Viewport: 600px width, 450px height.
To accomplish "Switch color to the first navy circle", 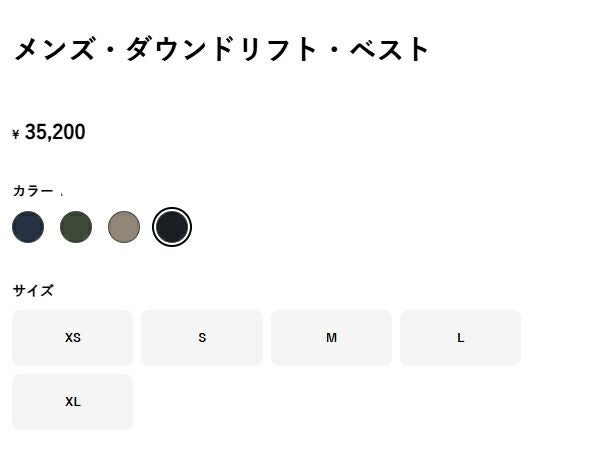I will pos(28,227).
